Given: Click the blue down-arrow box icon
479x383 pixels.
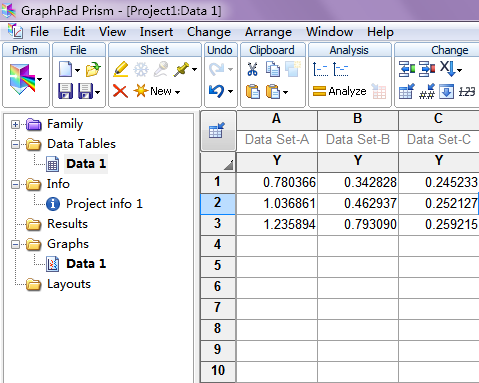Looking at the screenshot, I should coord(446,92).
